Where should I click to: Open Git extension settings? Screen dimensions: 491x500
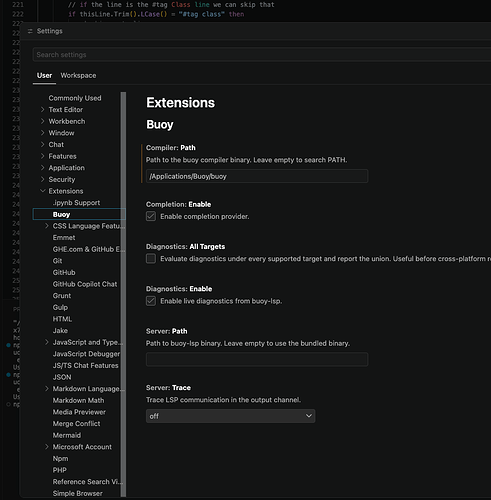pos(57,261)
